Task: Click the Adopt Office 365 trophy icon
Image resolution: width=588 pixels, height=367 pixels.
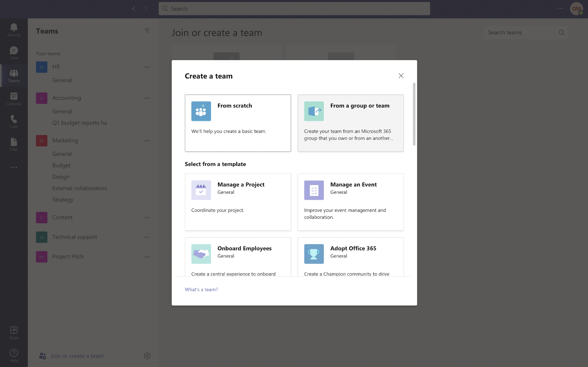Action: coord(314,254)
